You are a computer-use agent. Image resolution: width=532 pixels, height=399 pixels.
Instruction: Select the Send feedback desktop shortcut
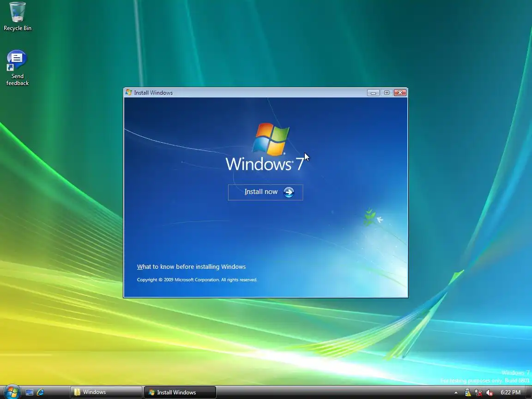[17, 68]
